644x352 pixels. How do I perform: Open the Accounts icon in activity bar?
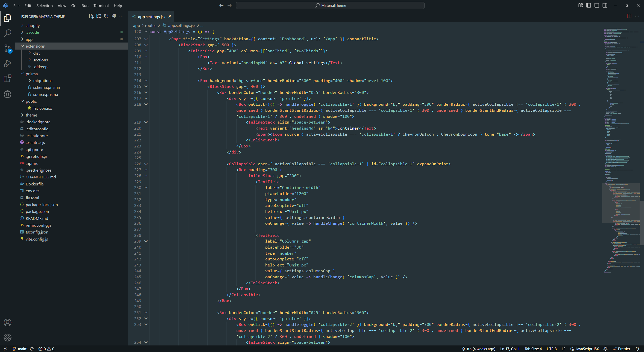coord(8,323)
